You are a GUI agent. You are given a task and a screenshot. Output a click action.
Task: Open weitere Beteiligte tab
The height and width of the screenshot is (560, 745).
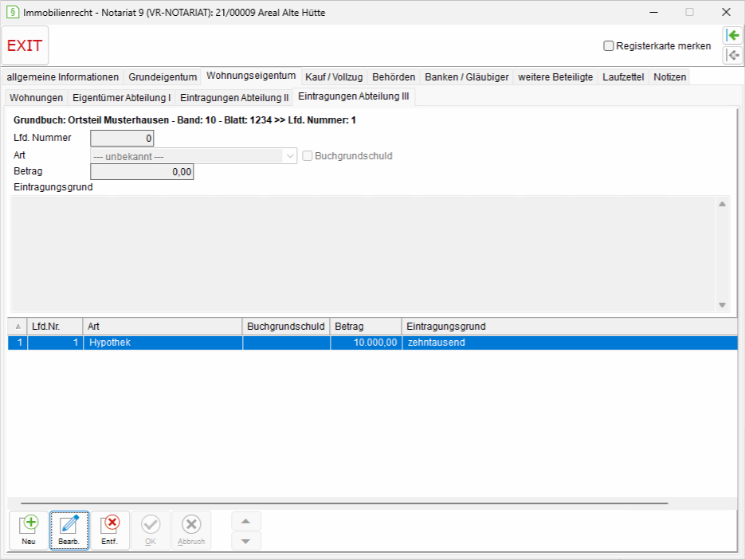[x=555, y=77]
